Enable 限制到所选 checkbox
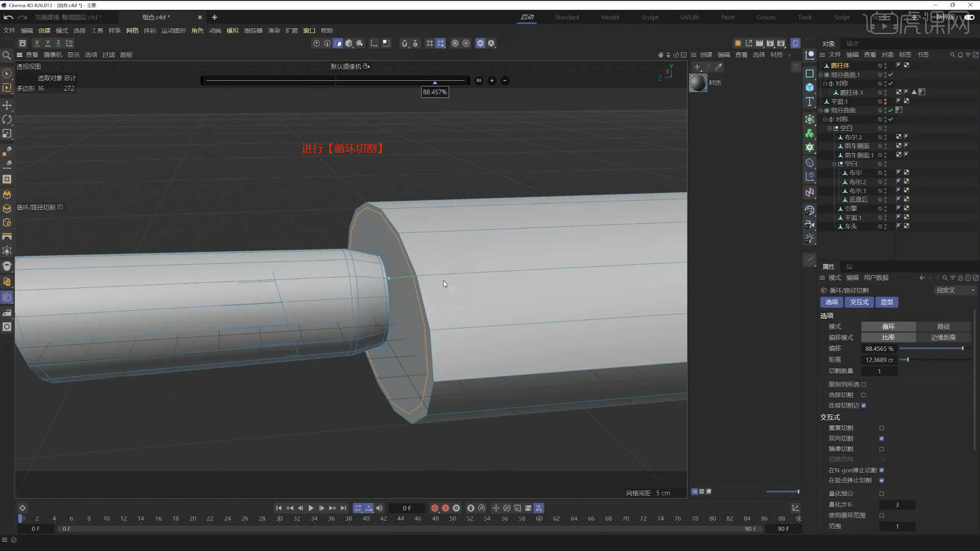Screen dimensions: 980x551 (x=864, y=385)
